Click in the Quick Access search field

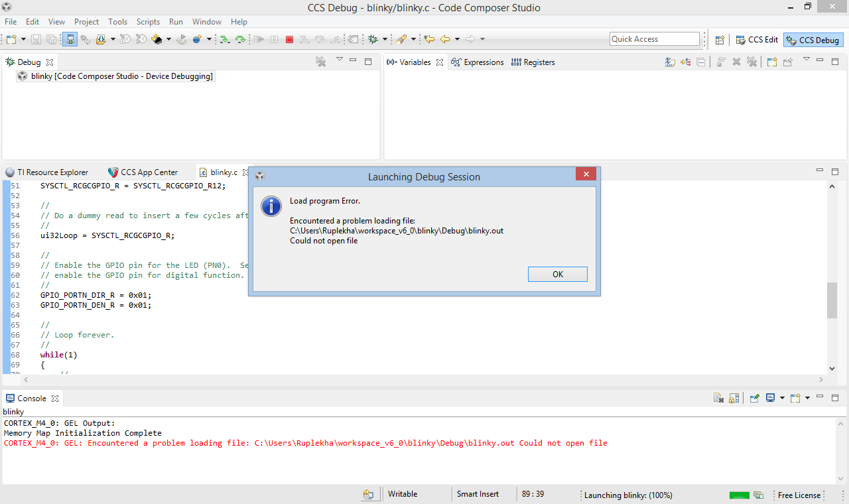655,39
